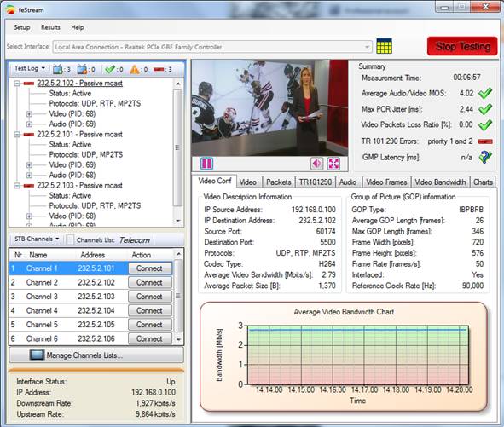Filter log by TV streams count 0
Screen dimensions: 504x427
point(86,69)
